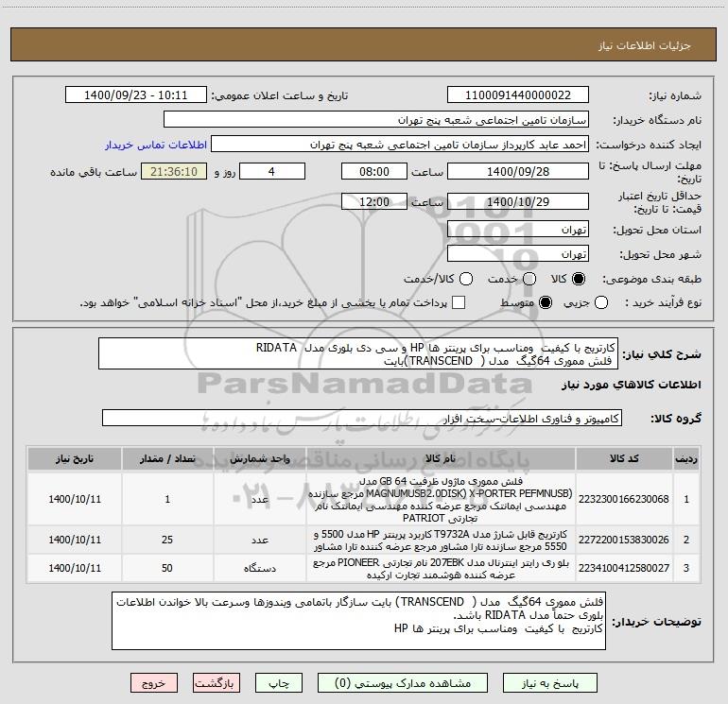Open اطلاعات تماس خریدار link
The width and height of the screenshot is (728, 704).
click(156, 145)
